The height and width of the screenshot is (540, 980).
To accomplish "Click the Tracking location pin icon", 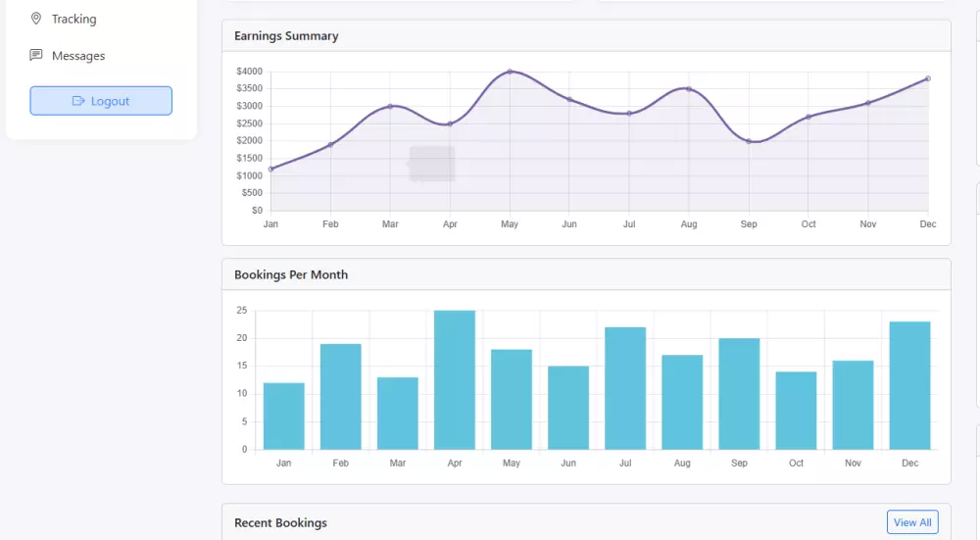I will pos(36,19).
